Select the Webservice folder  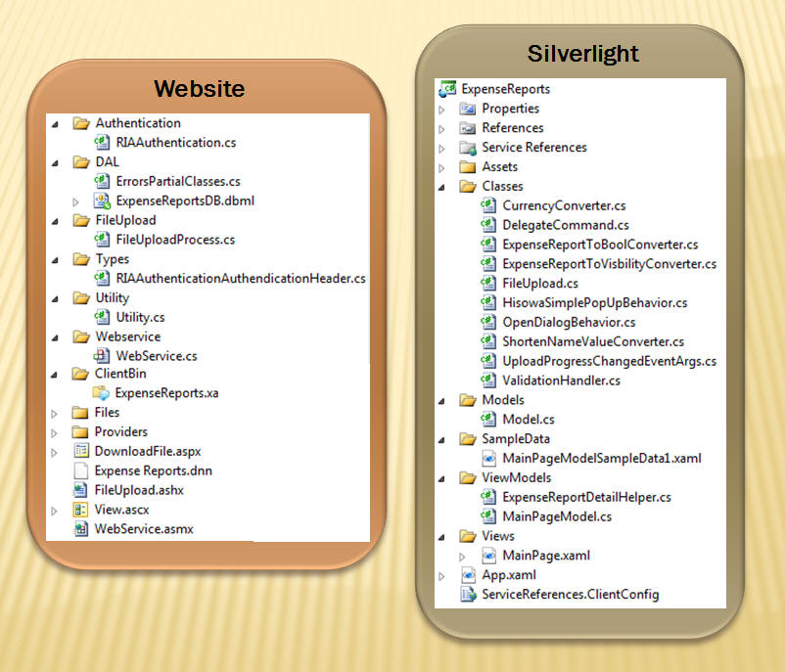click(128, 336)
